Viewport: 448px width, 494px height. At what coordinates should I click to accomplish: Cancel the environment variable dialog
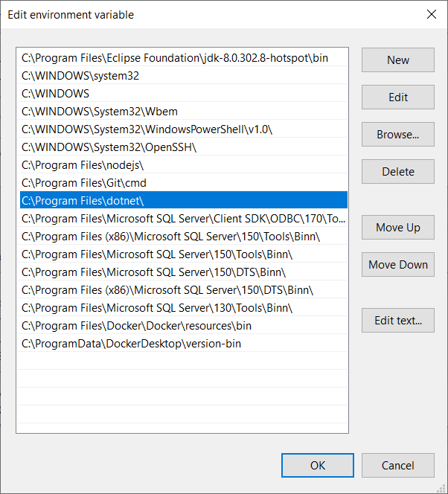(398, 465)
